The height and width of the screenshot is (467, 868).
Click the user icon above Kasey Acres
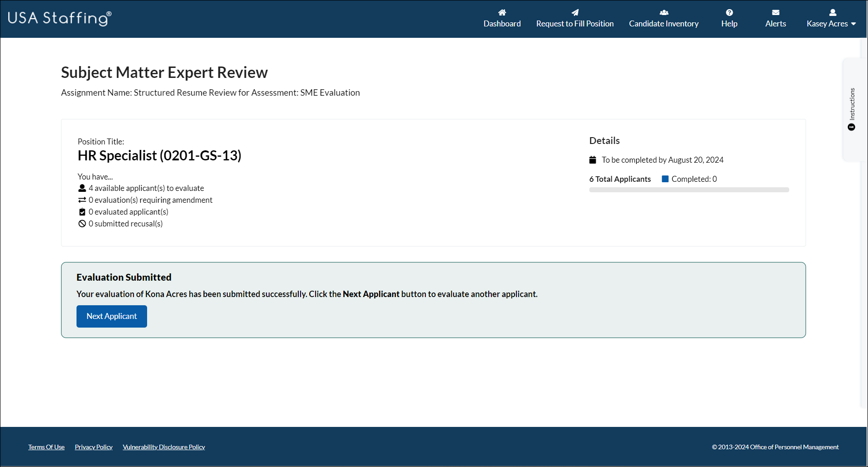pos(832,12)
